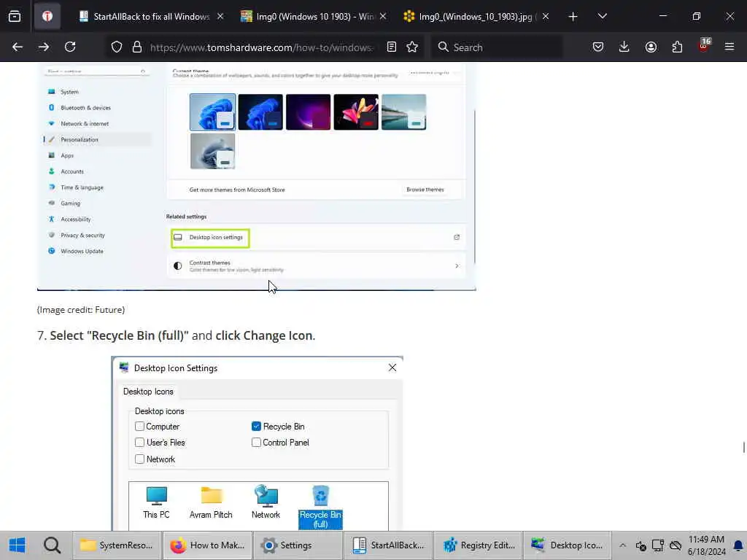Click the uBlock extension badge showing 16
This screenshot has width=747, height=560.
(704, 45)
